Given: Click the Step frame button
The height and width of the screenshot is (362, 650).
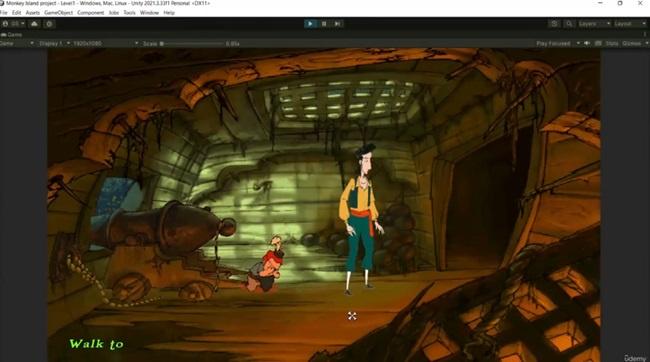Looking at the screenshot, I should tap(338, 24).
